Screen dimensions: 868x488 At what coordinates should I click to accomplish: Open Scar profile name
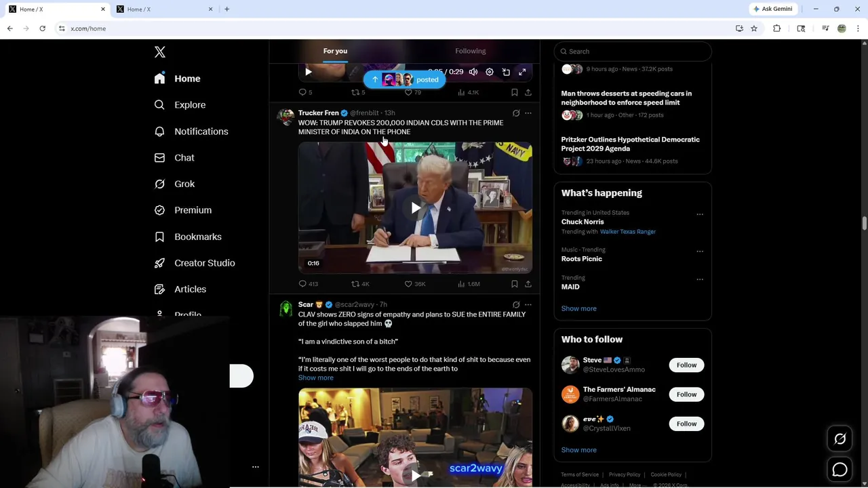click(306, 305)
